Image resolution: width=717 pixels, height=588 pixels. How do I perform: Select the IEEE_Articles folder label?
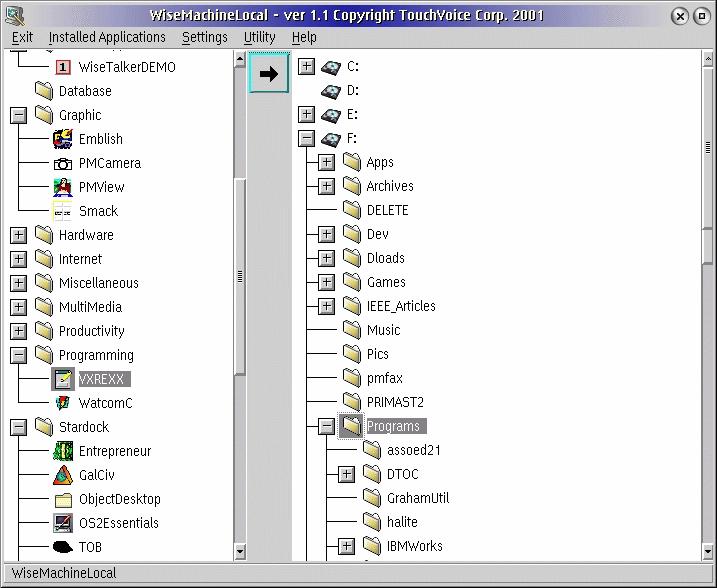[x=401, y=306]
